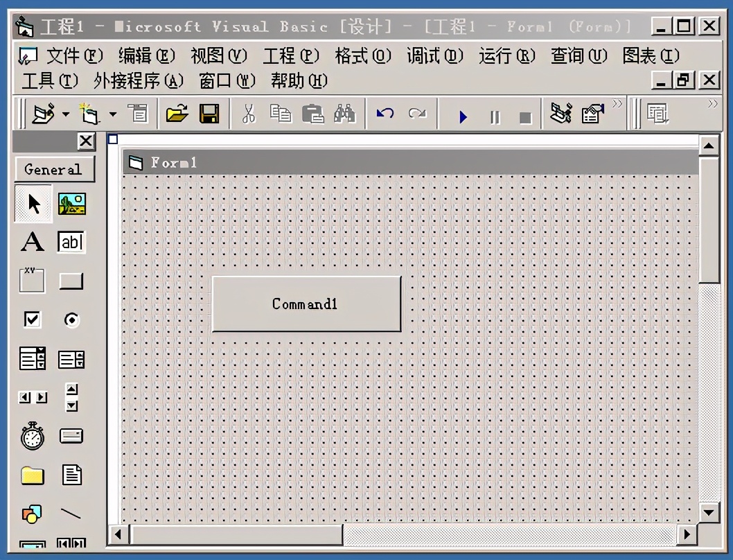Click the Find binoculars icon

344,114
